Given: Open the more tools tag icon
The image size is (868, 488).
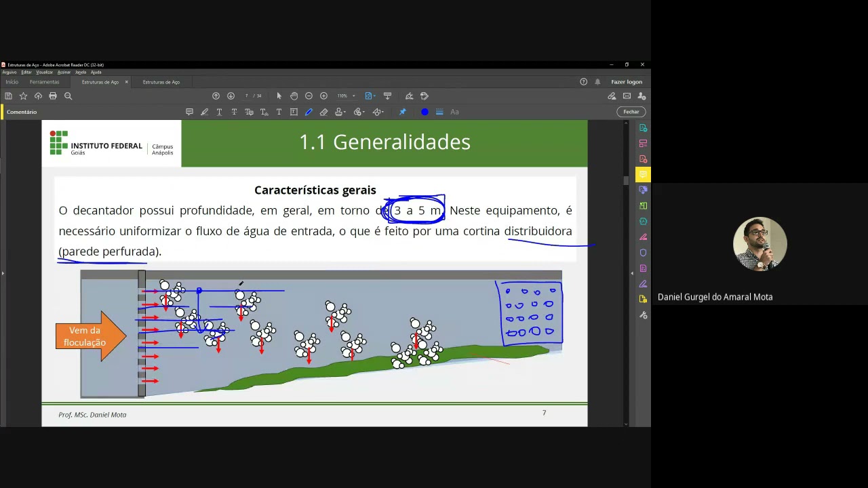Looking at the screenshot, I should pos(425,96).
